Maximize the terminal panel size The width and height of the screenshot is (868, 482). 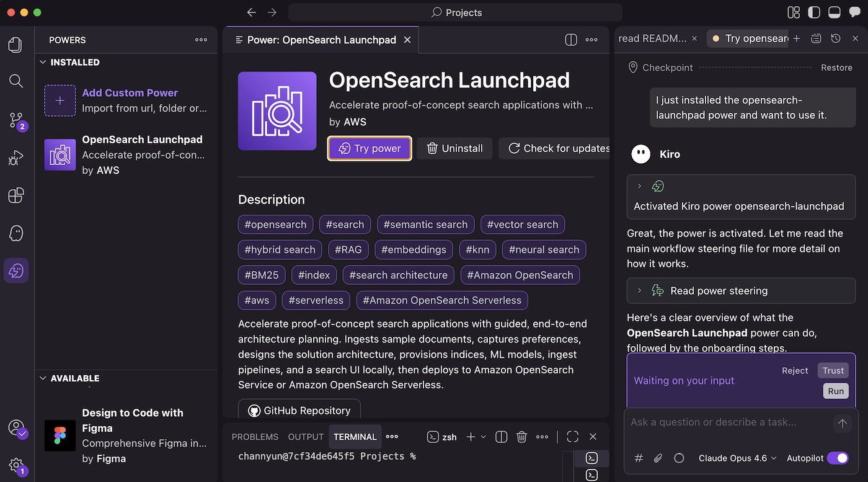[572, 437]
